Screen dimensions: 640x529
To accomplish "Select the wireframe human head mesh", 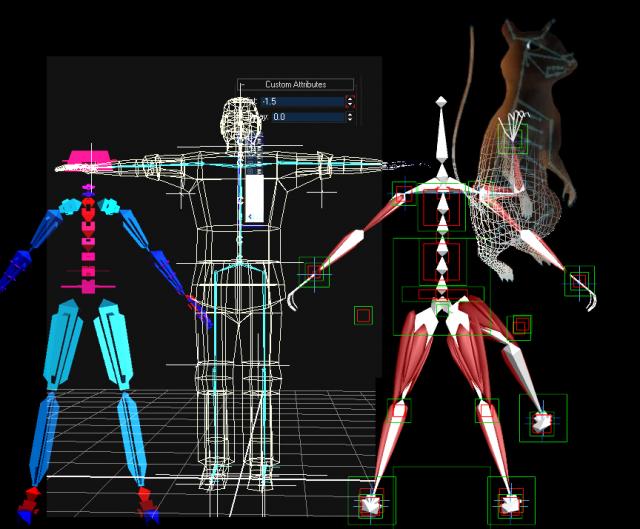I will pyautogui.click(x=240, y=116).
